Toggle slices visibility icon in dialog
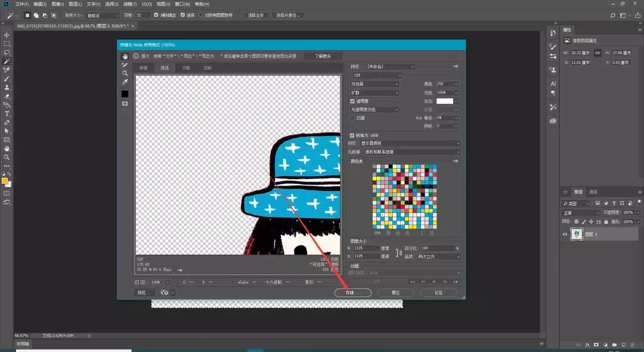The height and width of the screenshot is (352, 644). pos(125,103)
